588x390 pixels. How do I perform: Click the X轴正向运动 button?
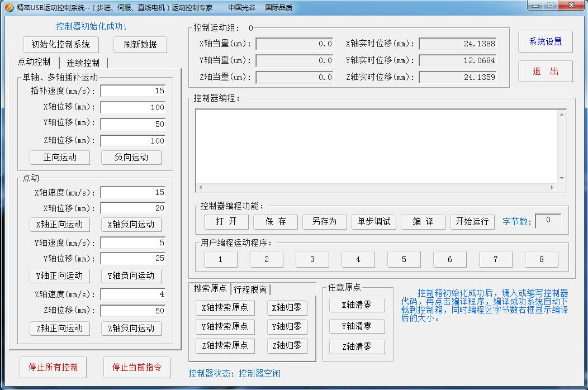[60, 225]
